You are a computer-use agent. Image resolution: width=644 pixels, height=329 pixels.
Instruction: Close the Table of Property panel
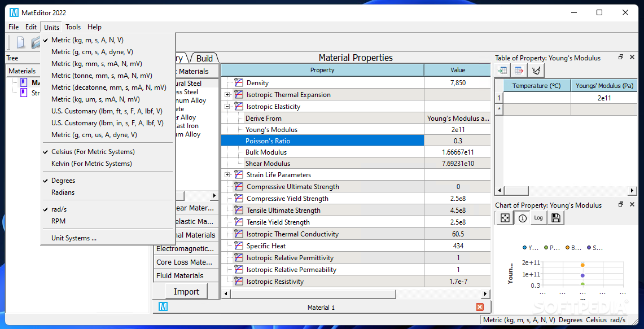tap(632, 58)
